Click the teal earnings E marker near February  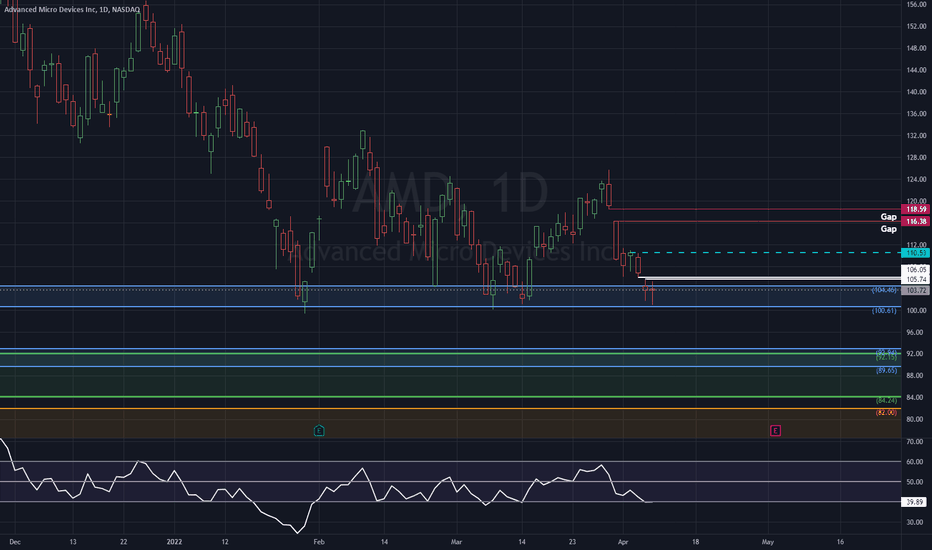click(319, 430)
